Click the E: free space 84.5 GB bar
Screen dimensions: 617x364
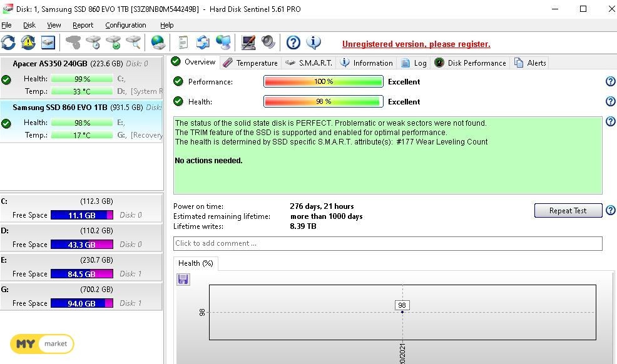tap(82, 274)
